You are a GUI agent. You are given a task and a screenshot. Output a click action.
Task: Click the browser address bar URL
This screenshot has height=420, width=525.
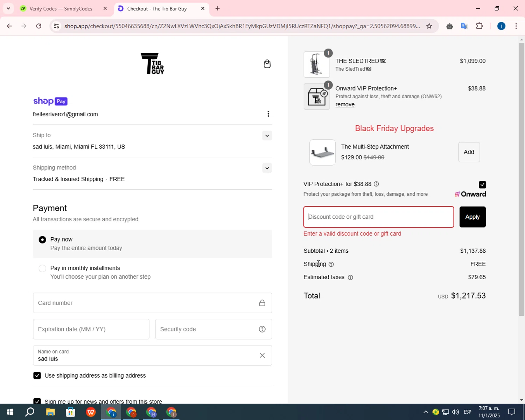tap(242, 26)
